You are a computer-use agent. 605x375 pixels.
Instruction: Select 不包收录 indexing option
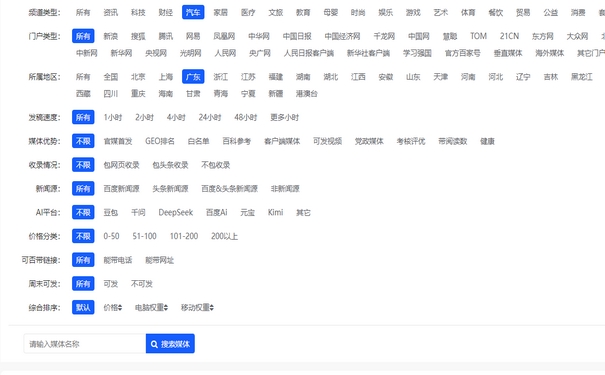[x=216, y=165]
